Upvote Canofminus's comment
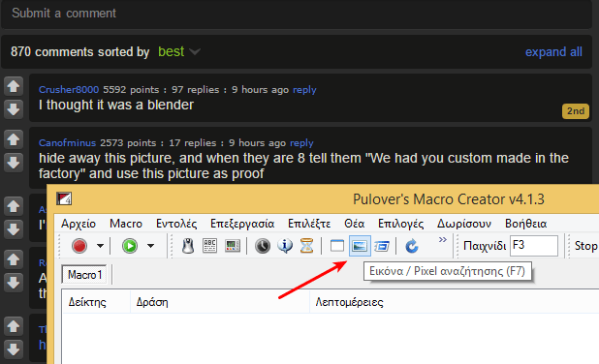599x364 pixels. (14, 139)
